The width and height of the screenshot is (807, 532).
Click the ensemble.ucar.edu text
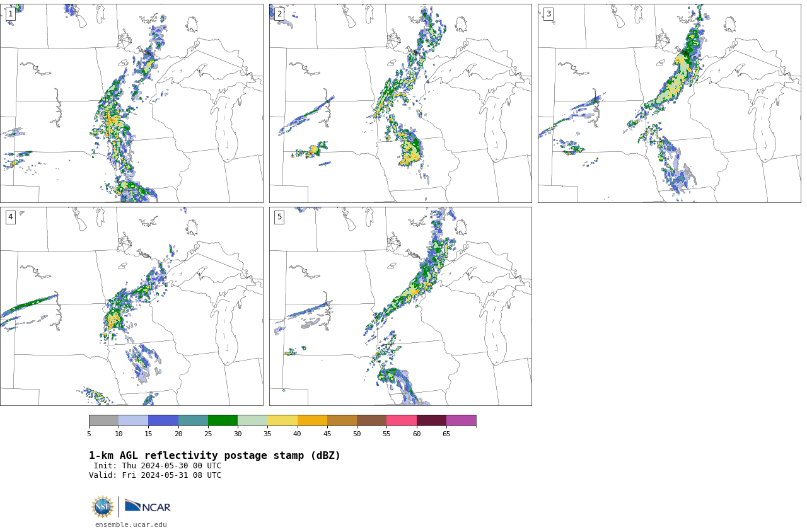point(131,524)
